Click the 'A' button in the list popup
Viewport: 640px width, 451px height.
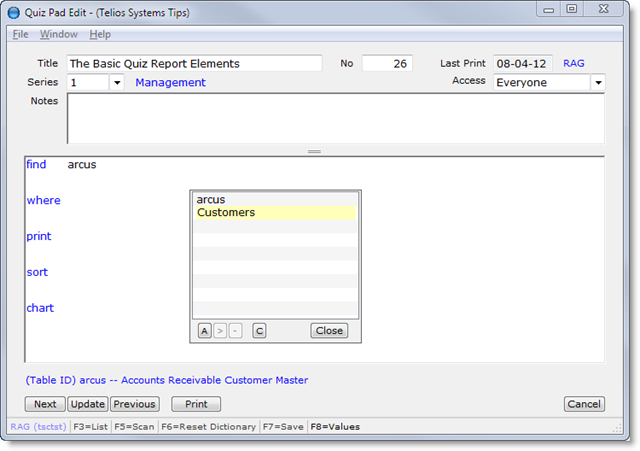pyautogui.click(x=204, y=331)
